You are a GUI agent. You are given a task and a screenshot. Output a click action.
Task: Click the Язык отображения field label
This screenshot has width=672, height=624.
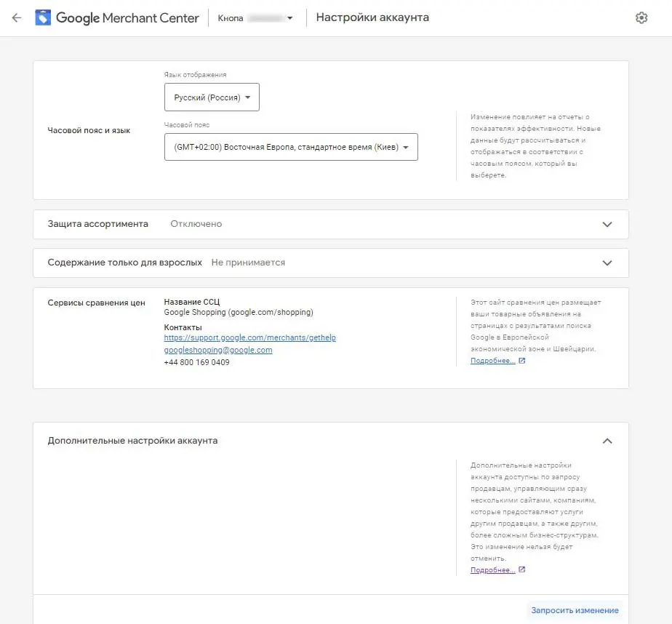click(x=196, y=75)
